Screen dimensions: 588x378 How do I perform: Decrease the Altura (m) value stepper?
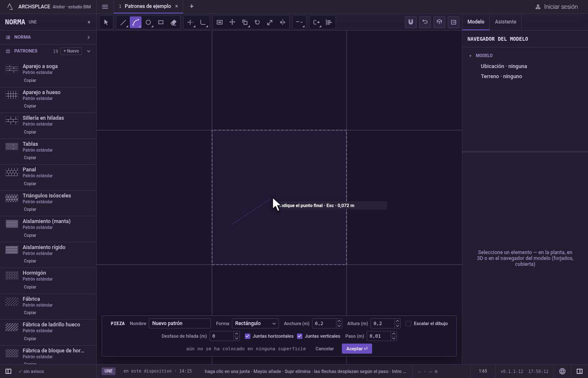[397, 326]
